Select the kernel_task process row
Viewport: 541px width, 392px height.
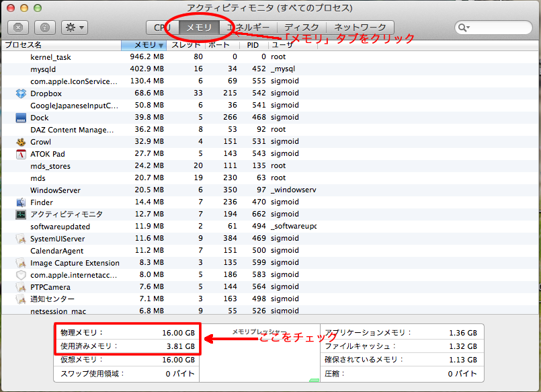[269, 57]
